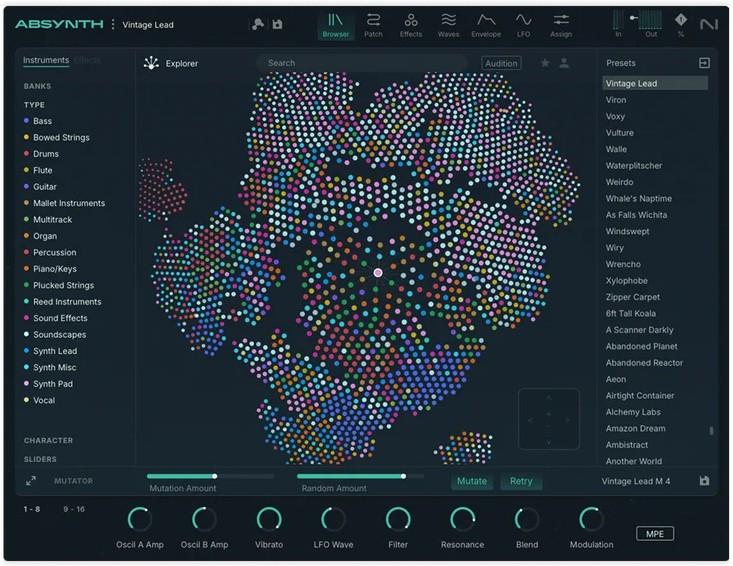Click the navigation pad in Explorer
Image resolution: width=733 pixels, height=566 pixels.
(x=548, y=419)
